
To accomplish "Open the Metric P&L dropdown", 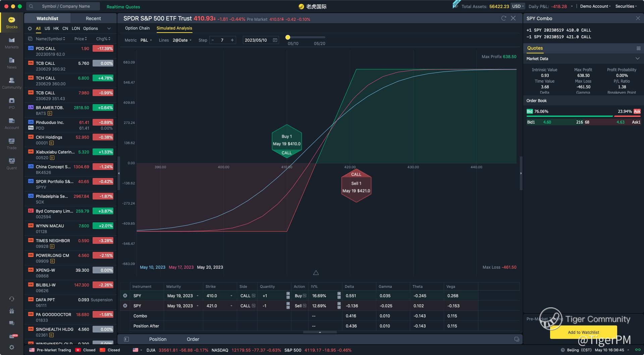I will (146, 40).
